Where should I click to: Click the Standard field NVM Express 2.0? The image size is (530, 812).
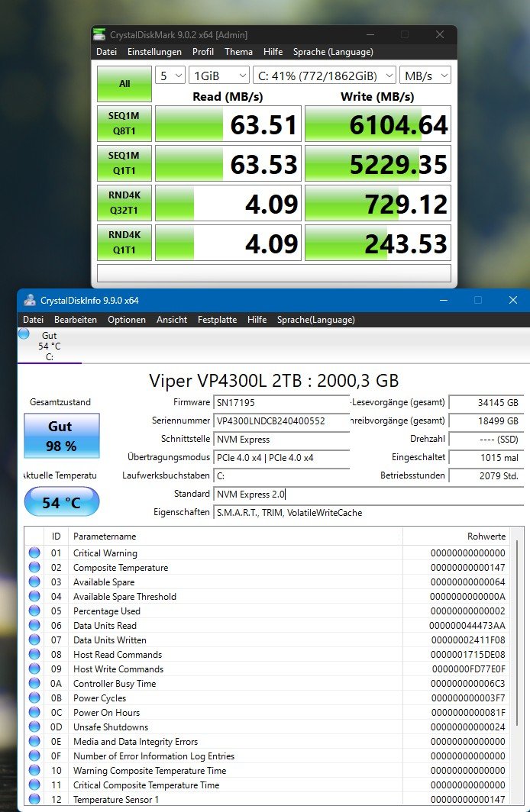click(x=368, y=494)
